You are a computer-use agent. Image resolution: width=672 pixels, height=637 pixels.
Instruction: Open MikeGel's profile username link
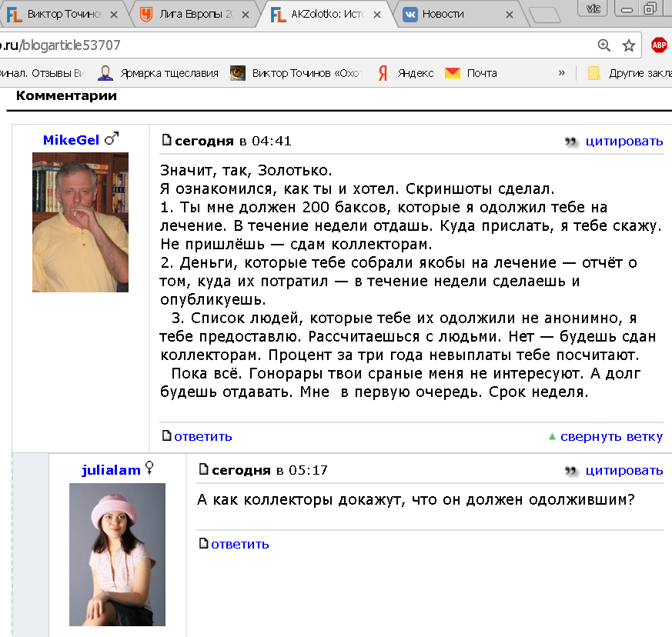point(71,139)
